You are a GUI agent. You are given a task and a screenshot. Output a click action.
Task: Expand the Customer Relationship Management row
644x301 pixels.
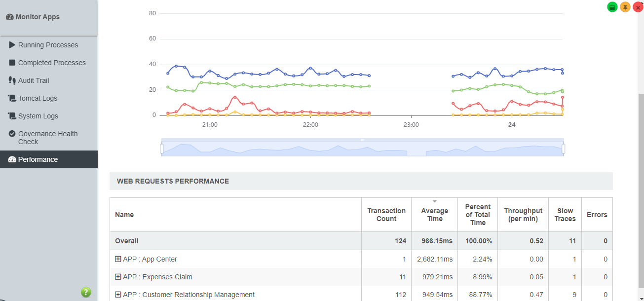tap(118, 295)
